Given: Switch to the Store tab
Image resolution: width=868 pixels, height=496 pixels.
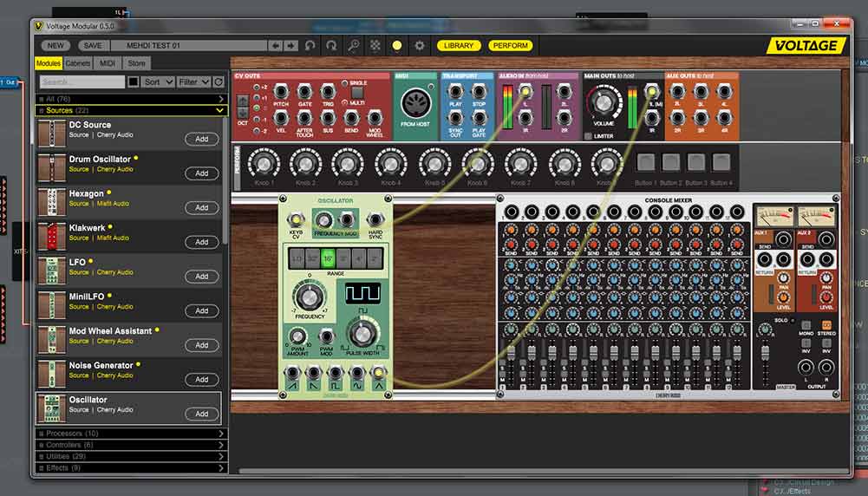Looking at the screenshot, I should (137, 63).
